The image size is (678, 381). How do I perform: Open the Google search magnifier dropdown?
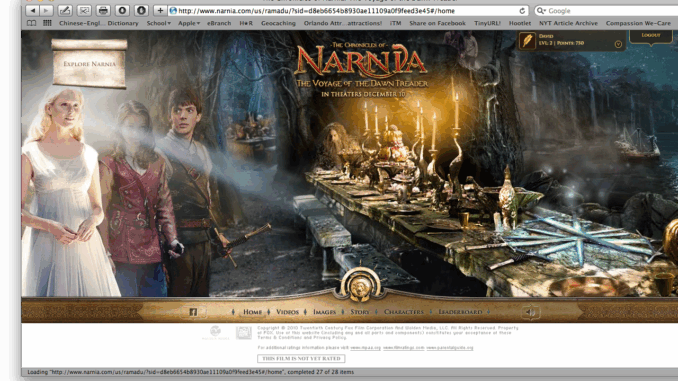(541, 11)
